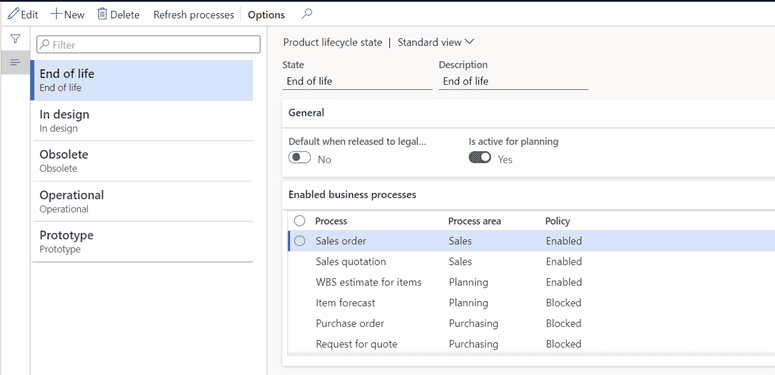Click Enabled policy for WBS estimate row
Image resolution: width=775 pixels, height=375 pixels.
click(564, 282)
